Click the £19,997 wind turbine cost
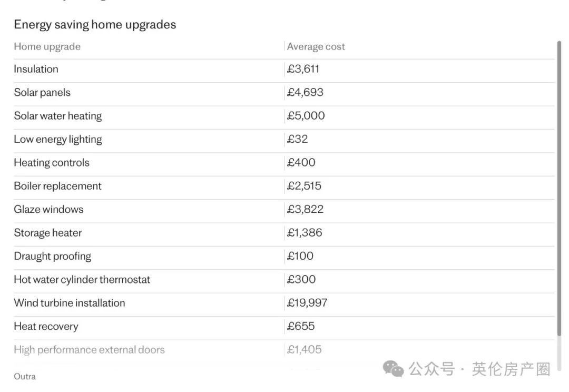The image size is (569, 392). [x=307, y=303]
